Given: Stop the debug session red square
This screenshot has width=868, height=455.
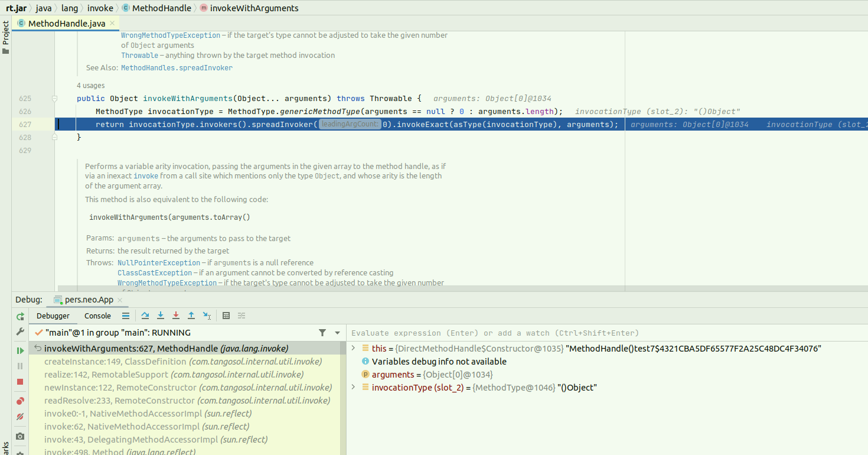Looking at the screenshot, I should click(20, 382).
